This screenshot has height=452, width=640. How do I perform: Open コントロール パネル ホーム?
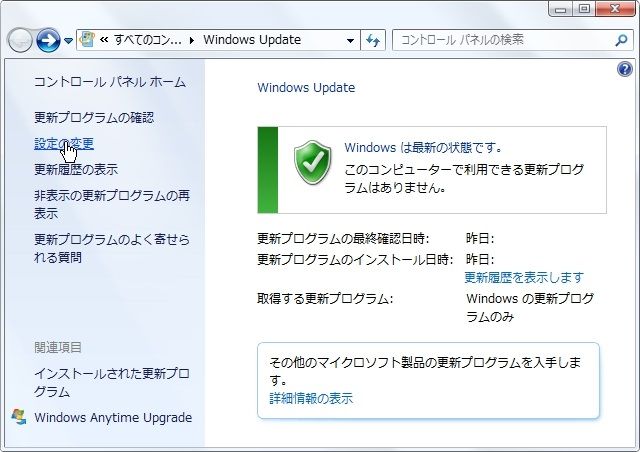tap(110, 82)
